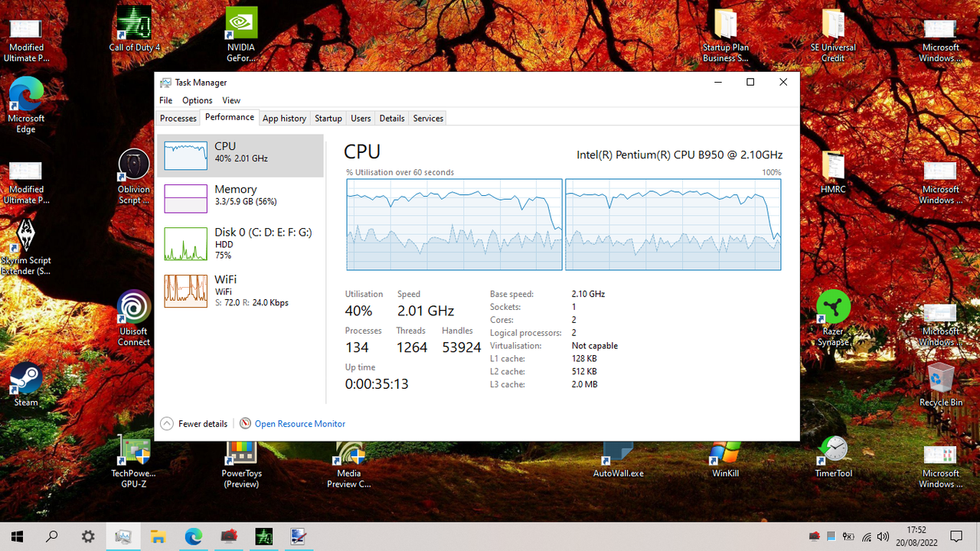The width and height of the screenshot is (980, 551).
Task: Click the first CPU utilisation graph
Action: 454,224
